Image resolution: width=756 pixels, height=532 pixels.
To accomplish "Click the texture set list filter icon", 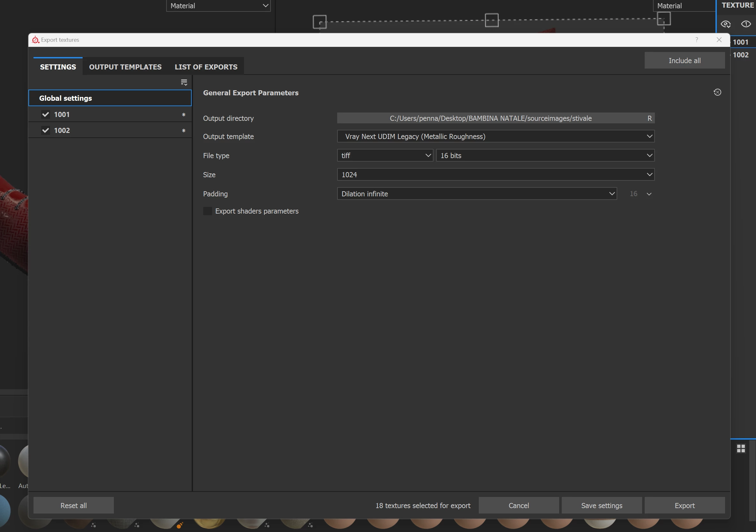I will (x=184, y=82).
